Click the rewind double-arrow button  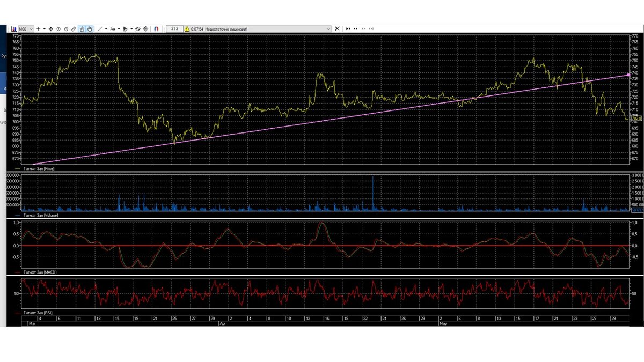356,29
